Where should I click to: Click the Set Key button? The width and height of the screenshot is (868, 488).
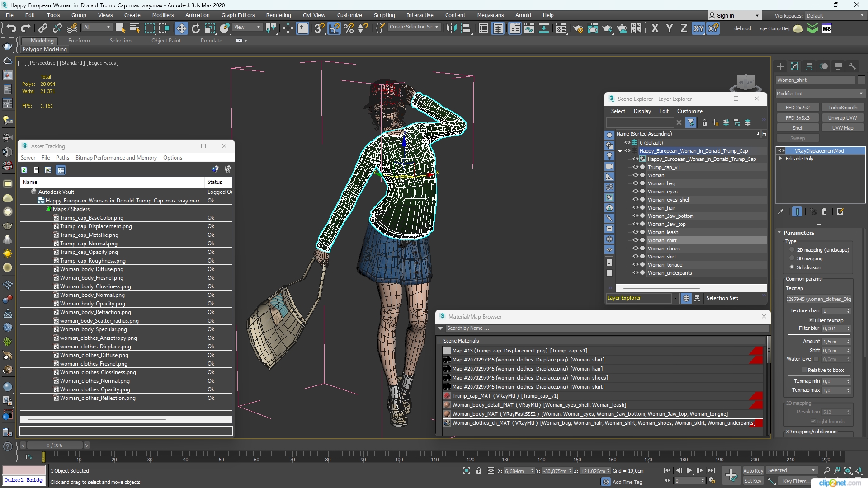point(753,481)
